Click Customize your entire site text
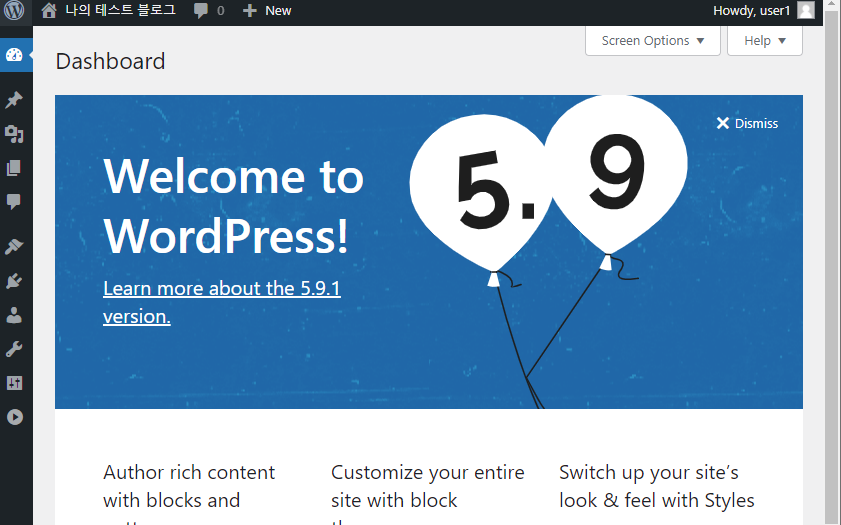This screenshot has height=525, width=841. coord(427,486)
